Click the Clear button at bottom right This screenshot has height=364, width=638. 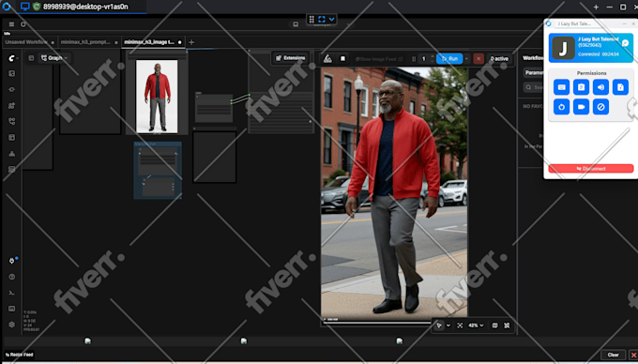click(613, 355)
